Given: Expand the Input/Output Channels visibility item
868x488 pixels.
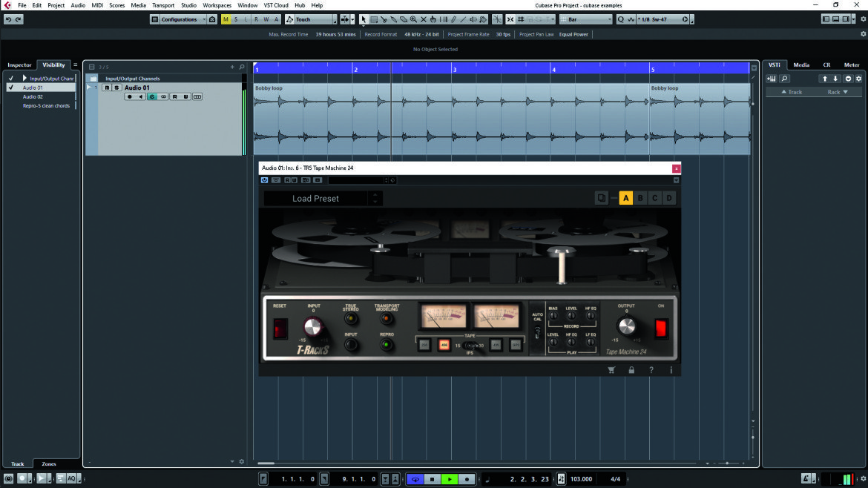Looking at the screenshot, I should 24,79.
